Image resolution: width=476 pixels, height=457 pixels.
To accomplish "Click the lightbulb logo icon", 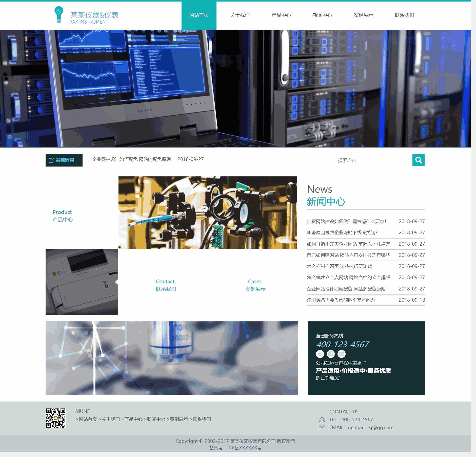I will coord(59,15).
